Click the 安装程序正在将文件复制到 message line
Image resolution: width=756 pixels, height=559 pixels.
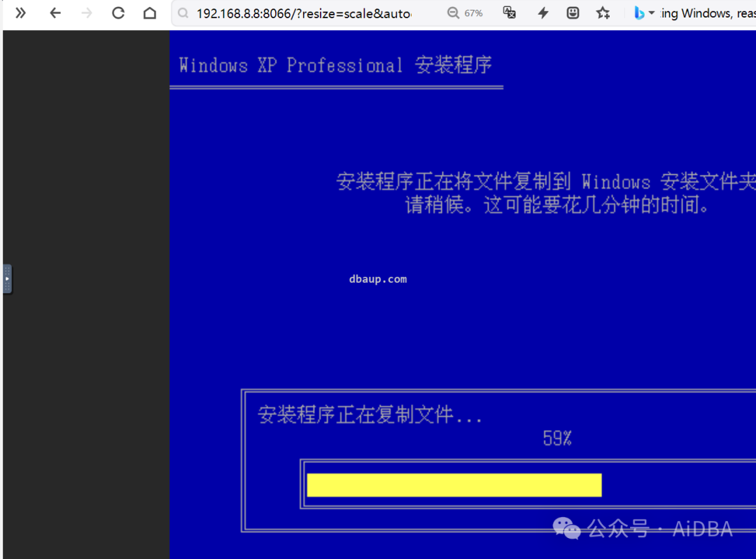point(546,182)
